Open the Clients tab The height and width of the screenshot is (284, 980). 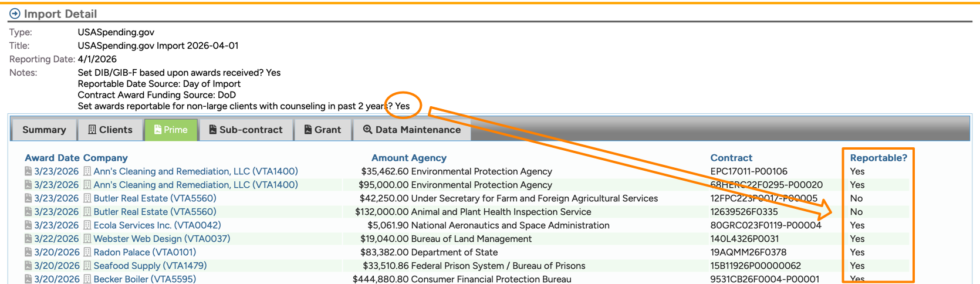(110, 130)
